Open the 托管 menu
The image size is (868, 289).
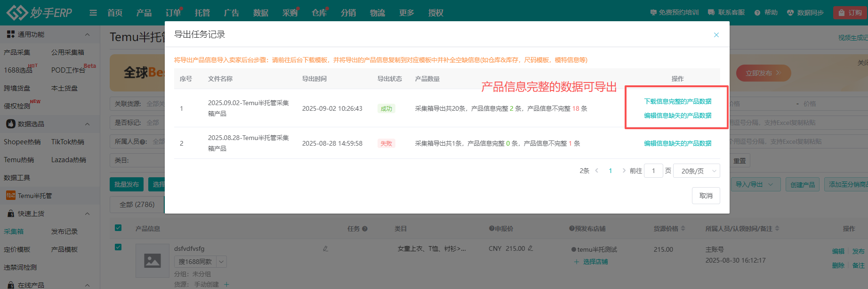point(202,13)
